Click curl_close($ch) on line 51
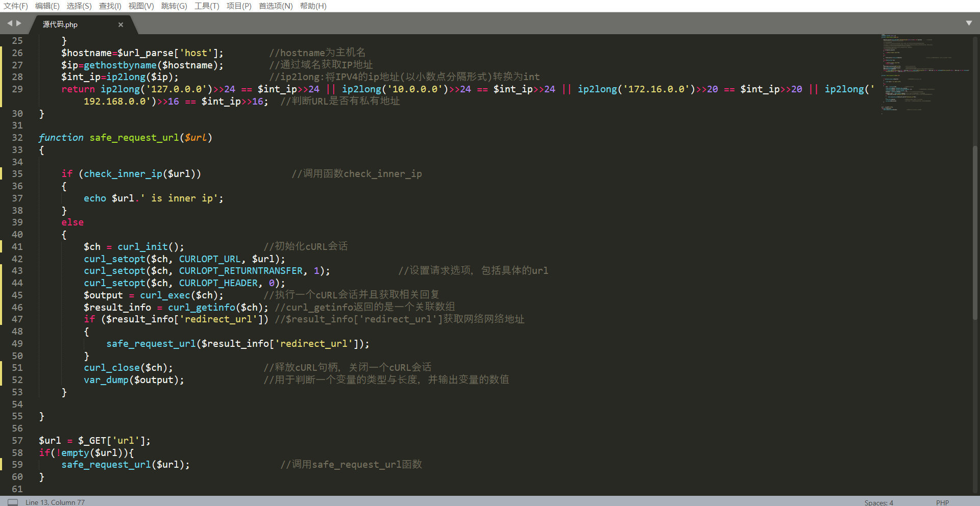The width and height of the screenshot is (980, 506). tap(126, 368)
